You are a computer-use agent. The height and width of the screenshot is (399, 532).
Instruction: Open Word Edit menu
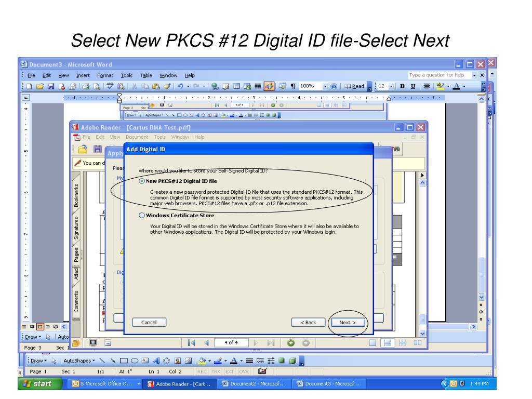click(46, 75)
